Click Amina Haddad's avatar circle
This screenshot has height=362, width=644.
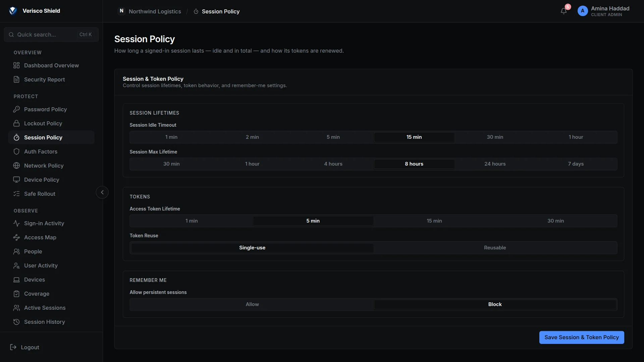pos(583,11)
